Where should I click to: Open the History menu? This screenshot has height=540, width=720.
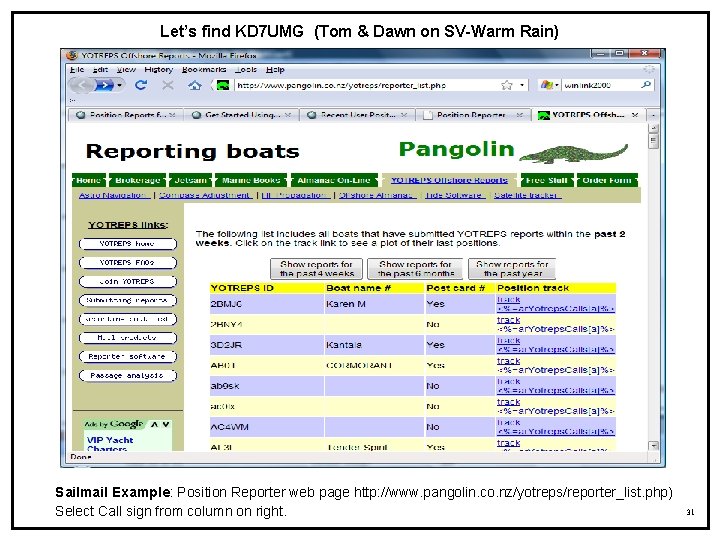point(158,70)
